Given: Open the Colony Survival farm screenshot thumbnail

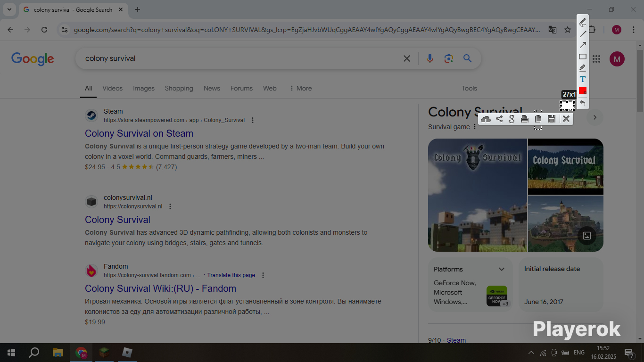Looking at the screenshot, I should click(x=565, y=166).
